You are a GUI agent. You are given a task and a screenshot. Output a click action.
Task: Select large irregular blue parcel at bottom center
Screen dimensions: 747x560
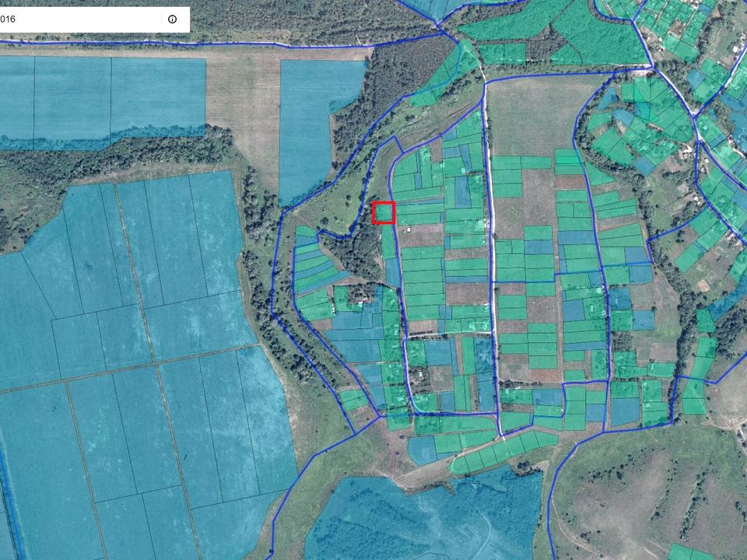coord(420,513)
